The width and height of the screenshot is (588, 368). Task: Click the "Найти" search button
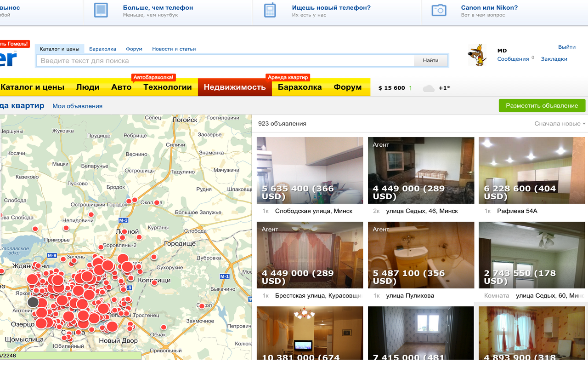[x=430, y=60]
